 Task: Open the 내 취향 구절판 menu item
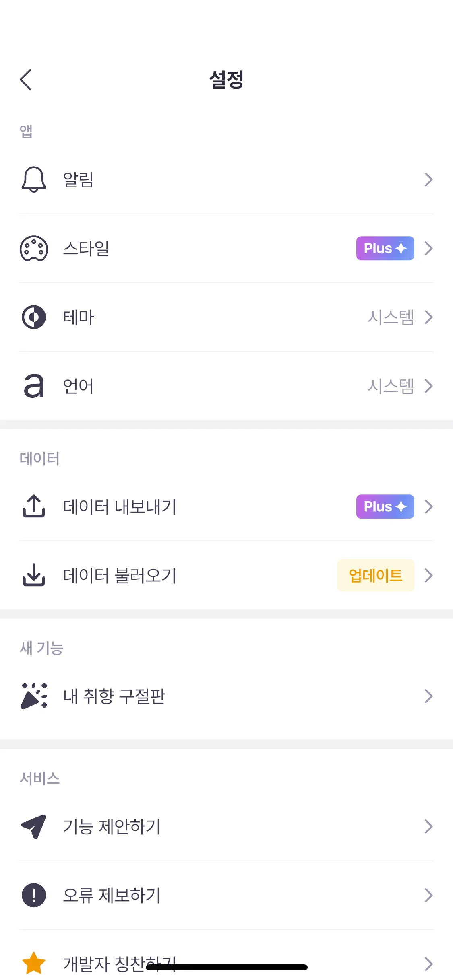[114, 696]
